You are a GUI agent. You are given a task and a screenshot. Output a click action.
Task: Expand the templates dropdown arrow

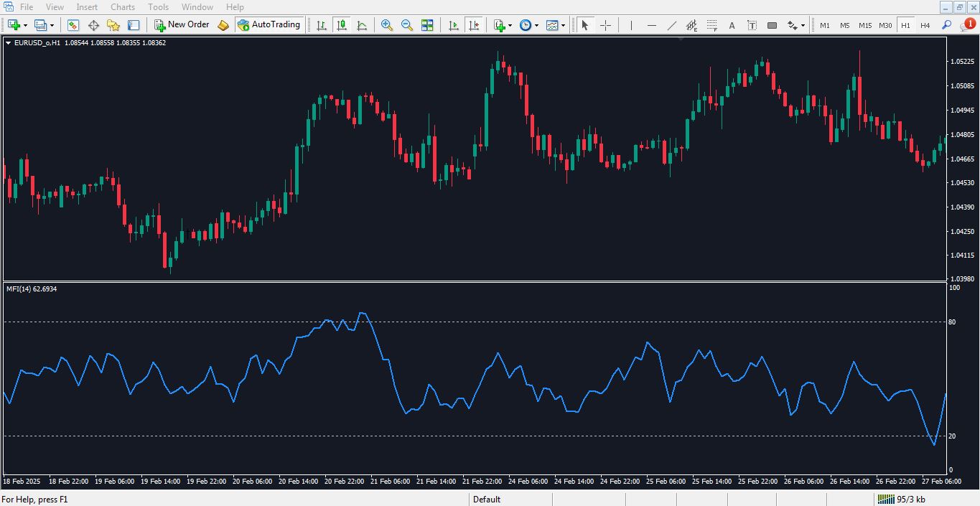coord(563,25)
